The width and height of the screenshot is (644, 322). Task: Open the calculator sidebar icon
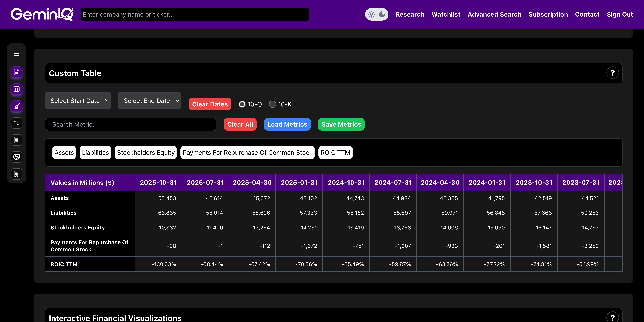pyautogui.click(x=17, y=140)
